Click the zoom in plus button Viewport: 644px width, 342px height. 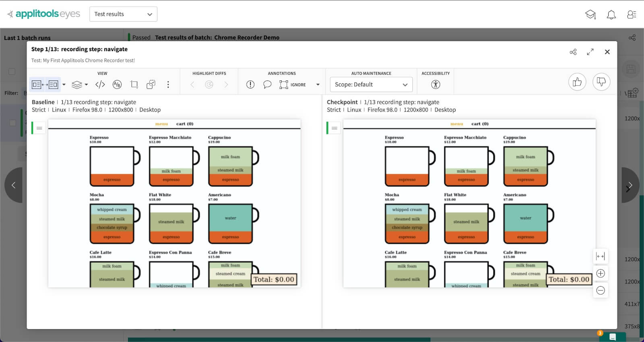click(601, 274)
